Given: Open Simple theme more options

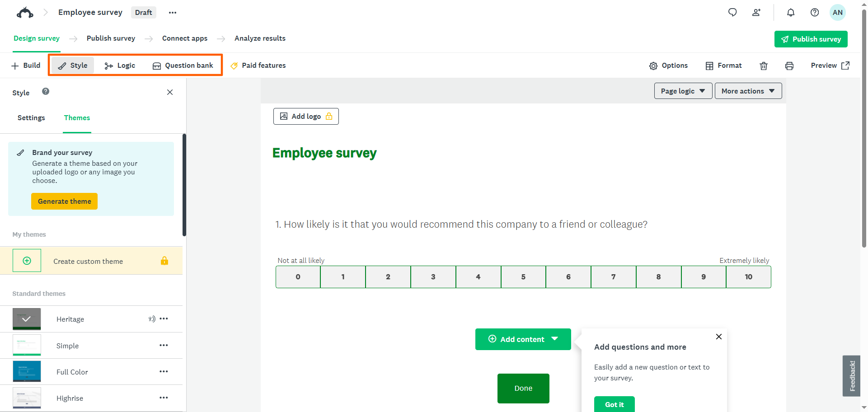Looking at the screenshot, I should 164,345.
